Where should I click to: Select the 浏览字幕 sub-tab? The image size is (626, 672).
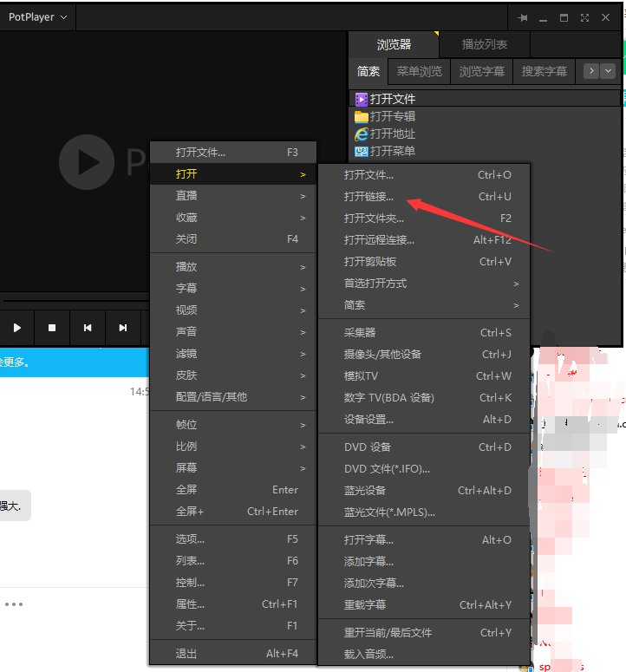(481, 72)
